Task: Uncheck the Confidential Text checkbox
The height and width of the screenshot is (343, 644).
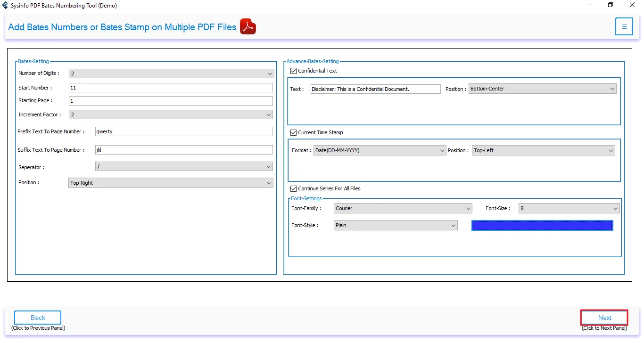Action: pyautogui.click(x=294, y=71)
